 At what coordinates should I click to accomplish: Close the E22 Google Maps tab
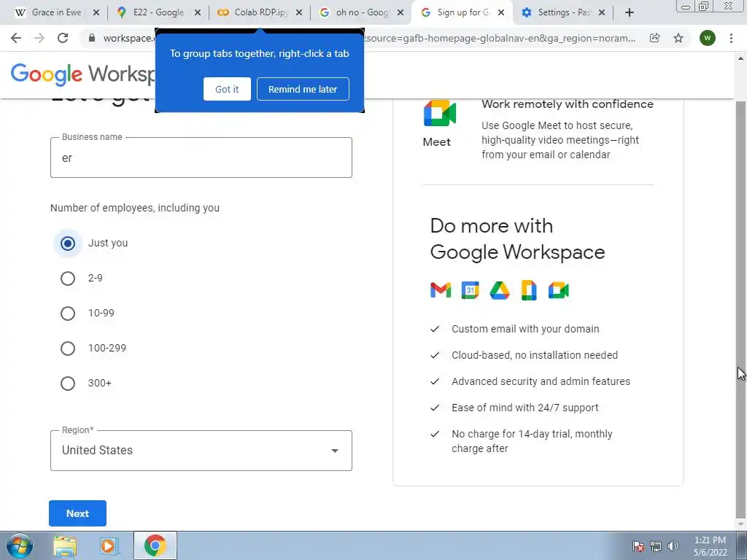click(198, 13)
